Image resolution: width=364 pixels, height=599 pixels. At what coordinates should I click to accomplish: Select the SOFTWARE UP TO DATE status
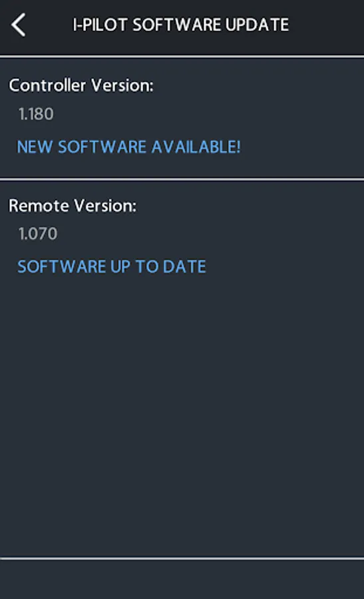tap(112, 267)
